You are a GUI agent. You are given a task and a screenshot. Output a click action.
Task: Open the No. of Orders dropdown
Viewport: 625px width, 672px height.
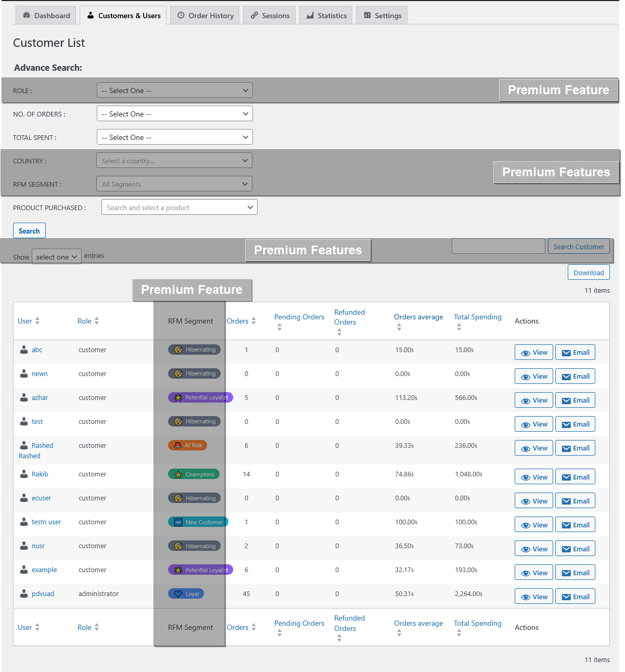tap(174, 114)
